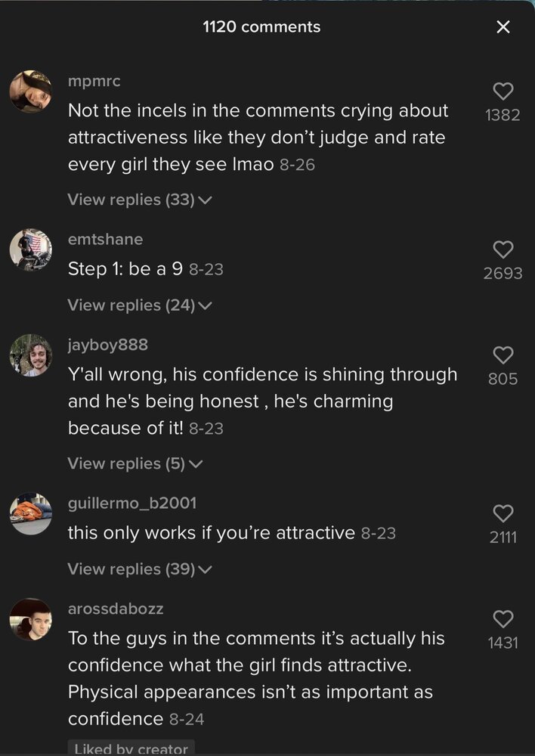The height and width of the screenshot is (756, 535).
Task: Tap the heart on emtshane's comment
Action: point(503,249)
